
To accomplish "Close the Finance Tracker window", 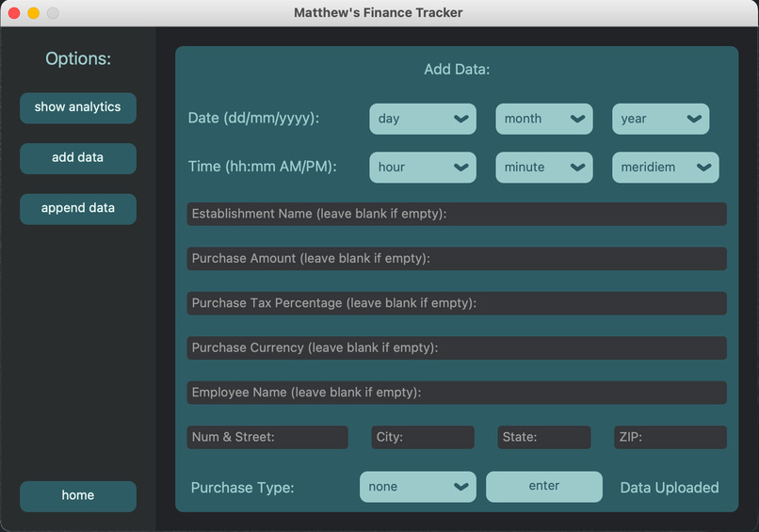I will tap(14, 13).
